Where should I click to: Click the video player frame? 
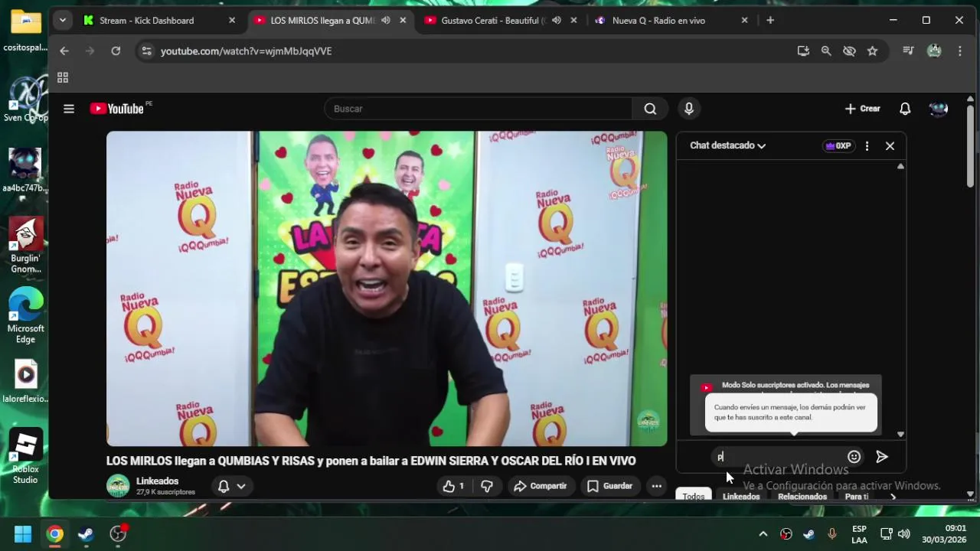387,289
